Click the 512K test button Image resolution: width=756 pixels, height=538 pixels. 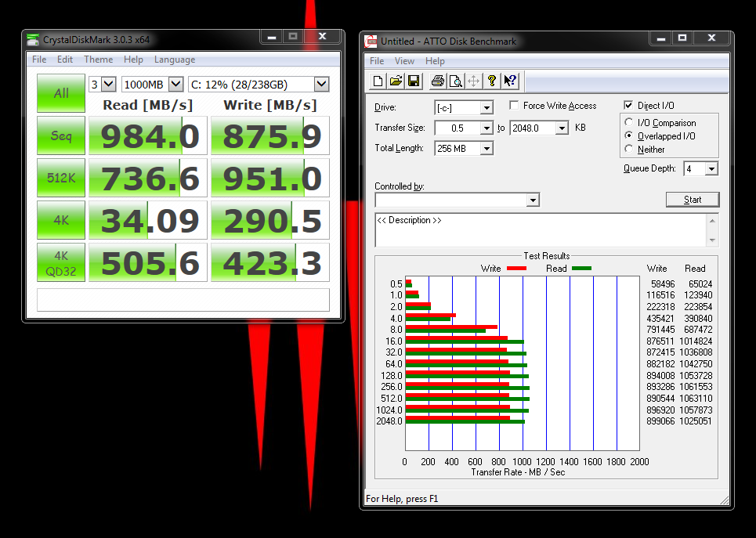pos(61,178)
